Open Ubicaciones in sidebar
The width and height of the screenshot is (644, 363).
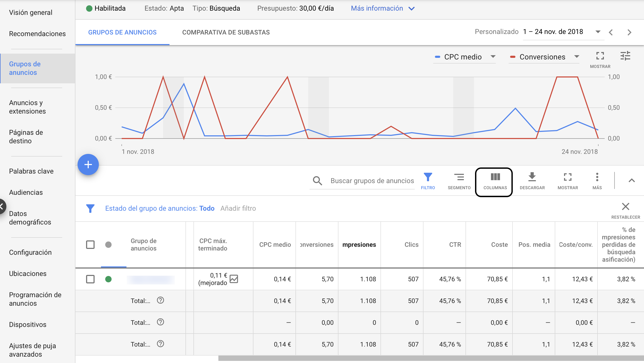(x=28, y=274)
